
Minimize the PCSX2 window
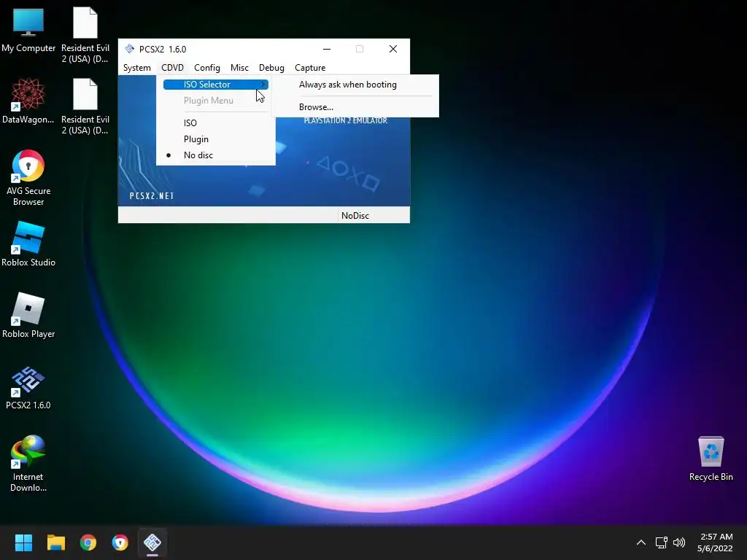[327, 49]
